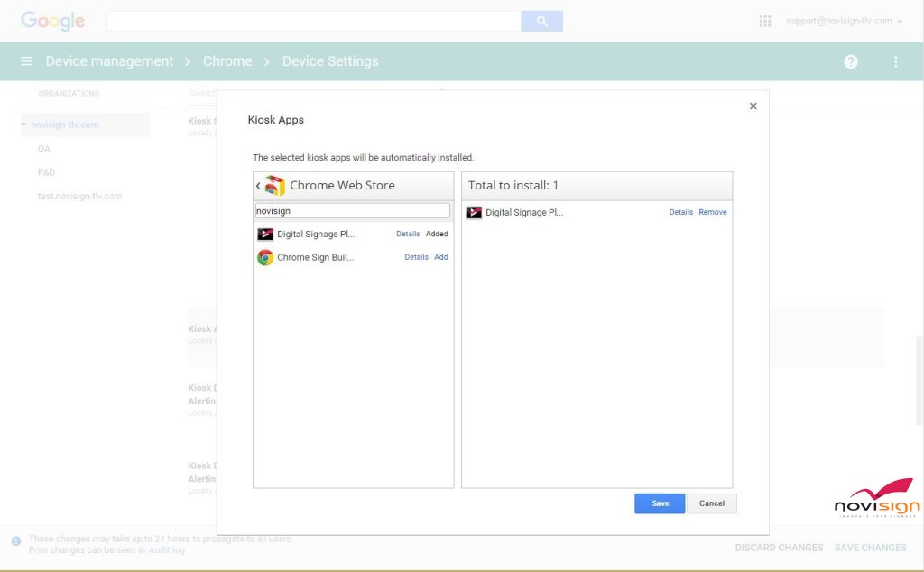Image resolution: width=924 pixels, height=572 pixels.
Task: Click the Chrome Web Store heading text
Action: [342, 186]
